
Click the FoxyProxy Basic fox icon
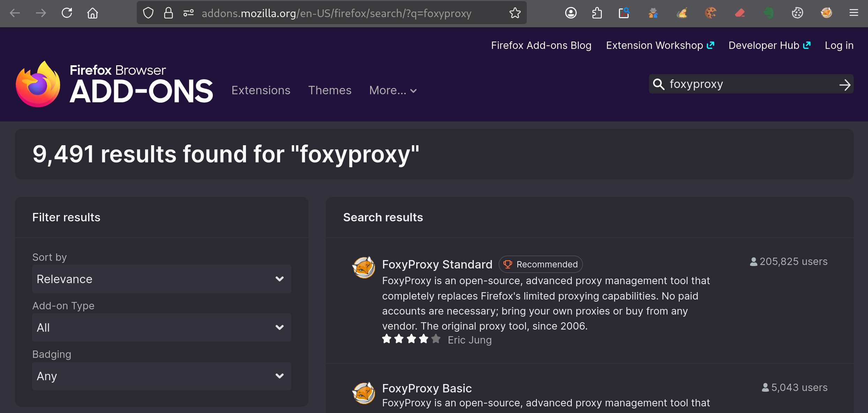tap(364, 393)
